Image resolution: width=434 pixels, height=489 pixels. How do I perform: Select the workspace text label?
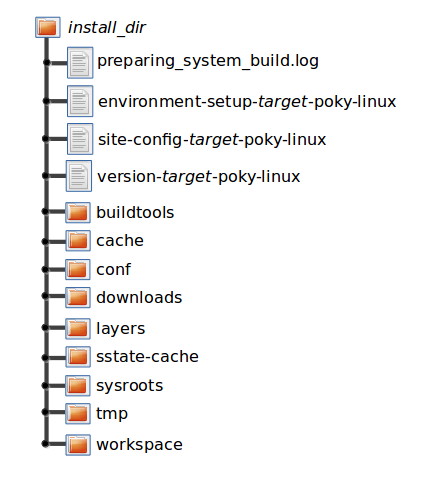(139, 445)
